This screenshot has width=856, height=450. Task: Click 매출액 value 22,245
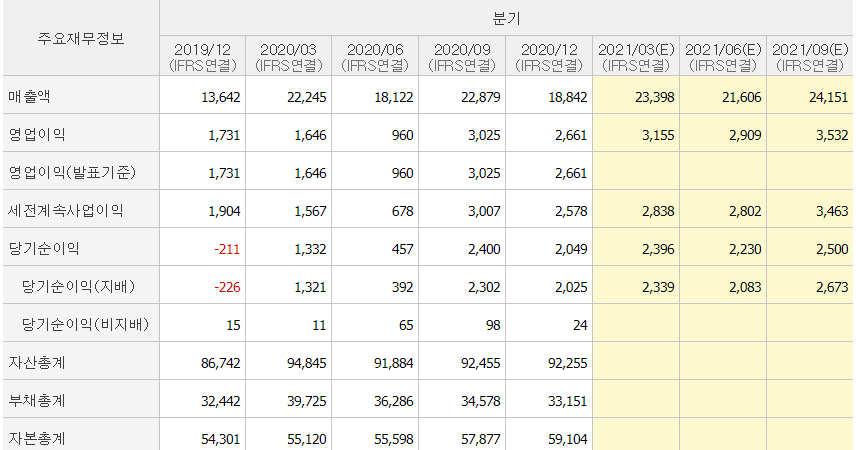tap(307, 97)
